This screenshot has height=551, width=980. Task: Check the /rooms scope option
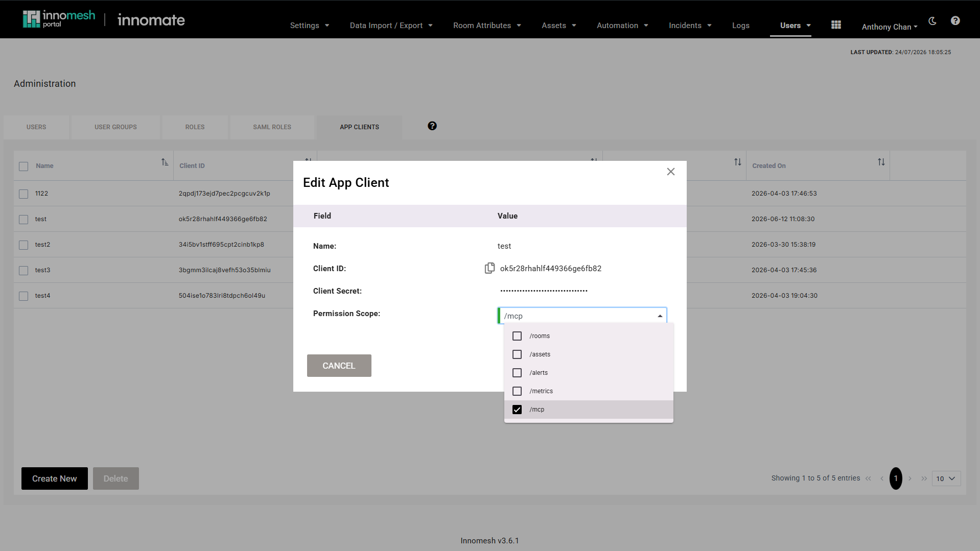517,336
